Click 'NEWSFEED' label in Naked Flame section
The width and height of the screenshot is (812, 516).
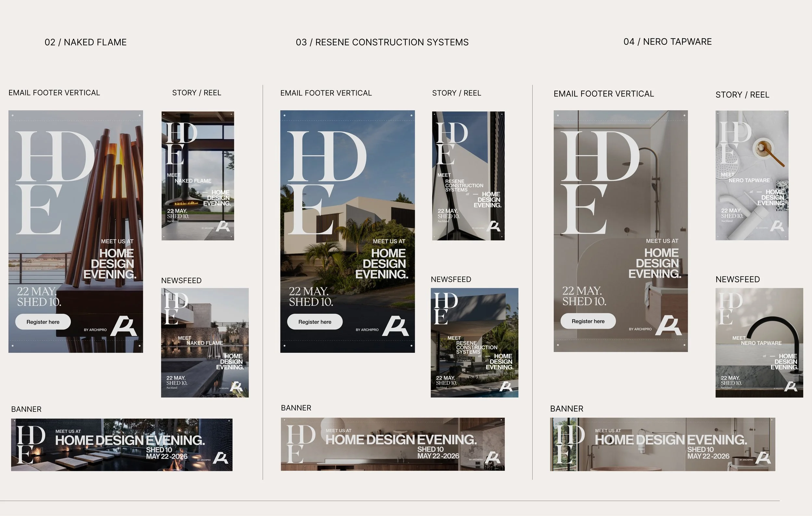182,281
